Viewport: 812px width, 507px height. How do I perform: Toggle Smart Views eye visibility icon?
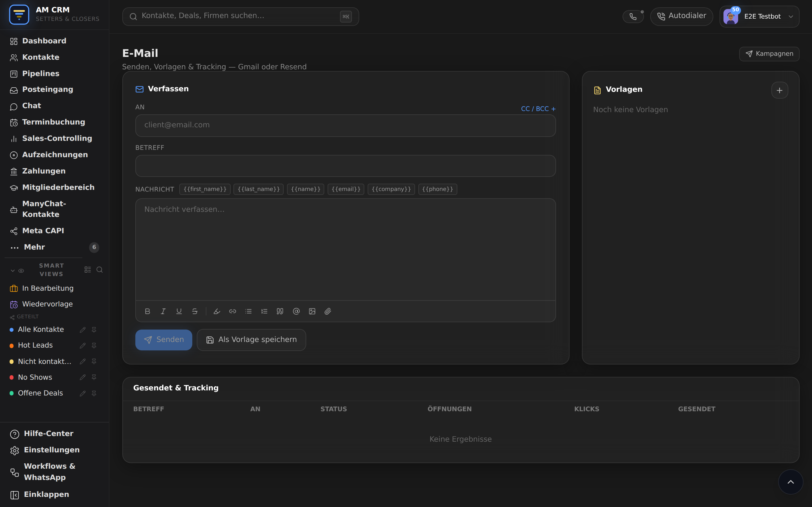(x=21, y=271)
